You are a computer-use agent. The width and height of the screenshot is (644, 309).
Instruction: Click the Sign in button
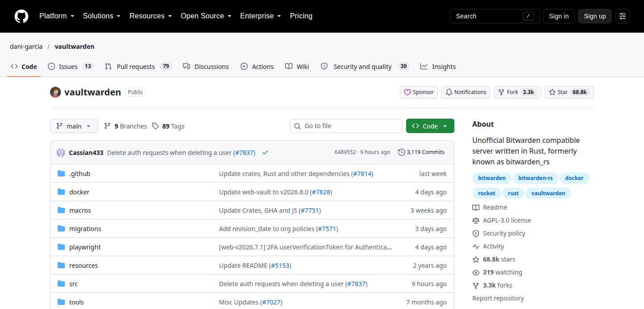[x=559, y=16]
